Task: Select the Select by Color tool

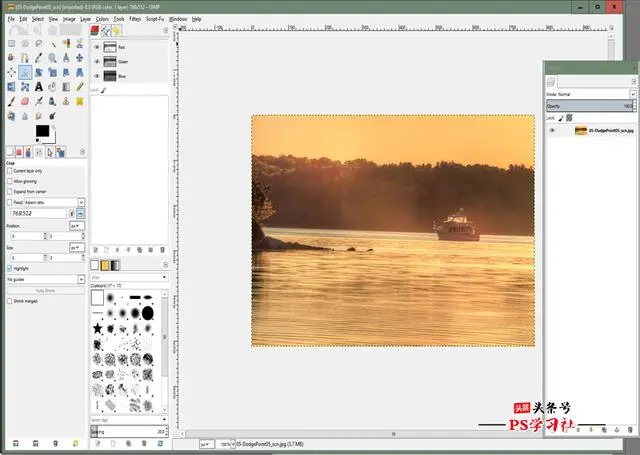Action: (66, 43)
